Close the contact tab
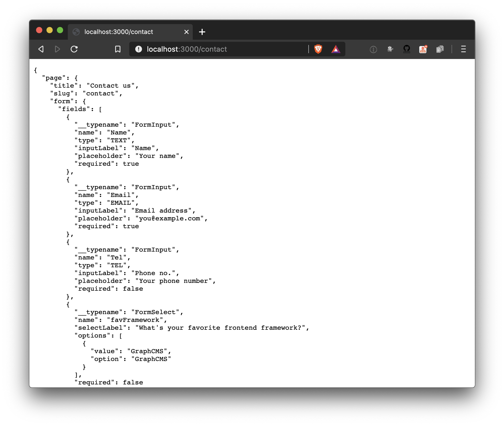Screen dimensions: 504x426 coord(186,32)
